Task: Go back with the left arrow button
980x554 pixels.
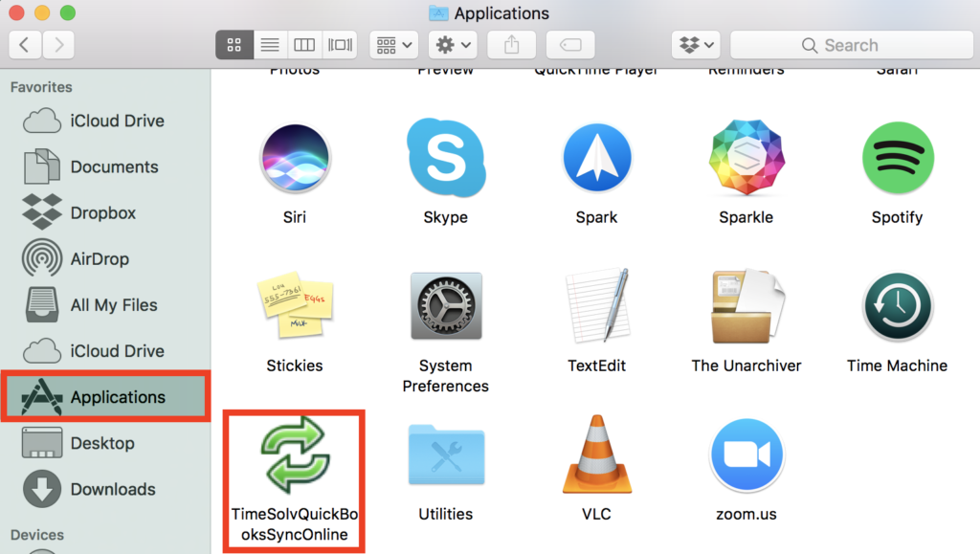Action: click(x=25, y=45)
